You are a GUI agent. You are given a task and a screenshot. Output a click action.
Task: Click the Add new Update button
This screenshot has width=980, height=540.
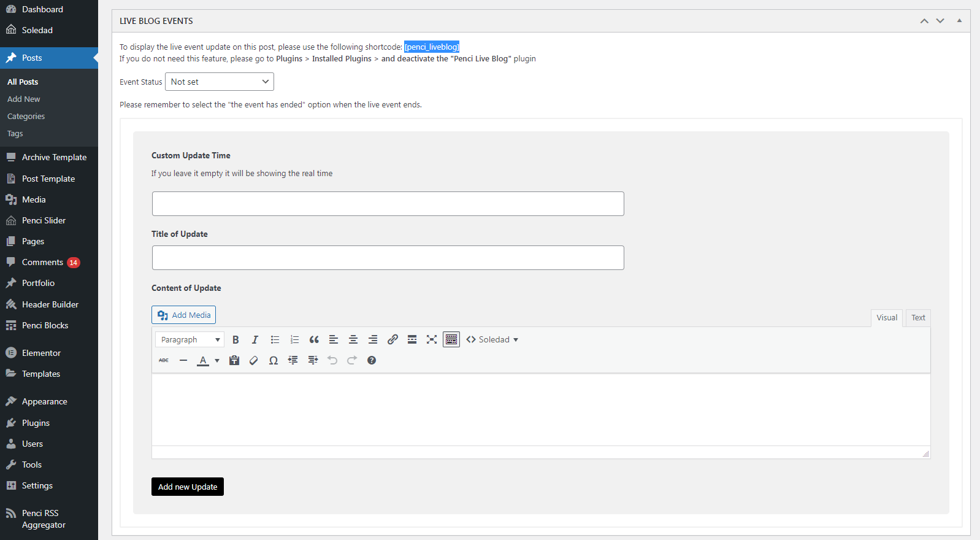(x=188, y=487)
